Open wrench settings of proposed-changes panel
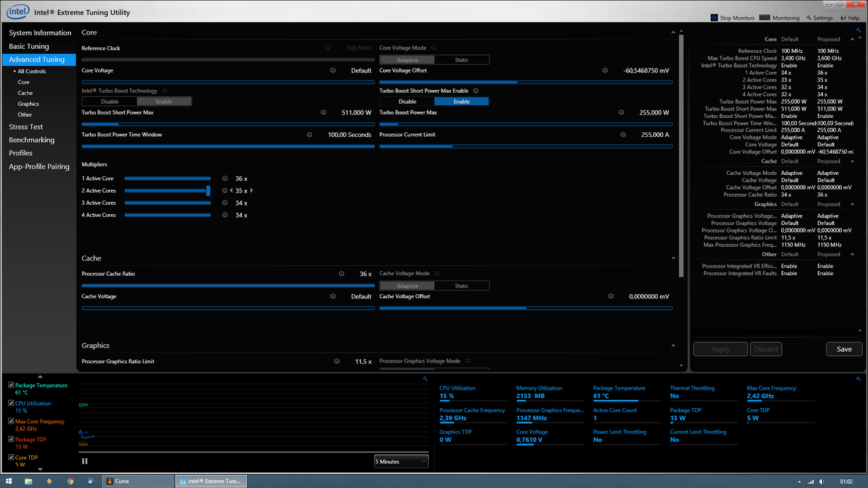The height and width of the screenshot is (488, 868). coord(859,30)
